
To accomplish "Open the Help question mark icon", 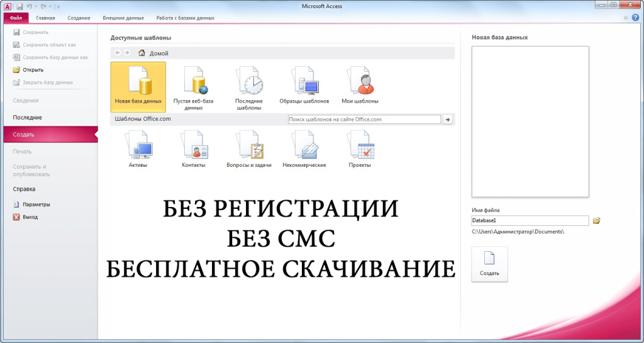I will [x=635, y=18].
